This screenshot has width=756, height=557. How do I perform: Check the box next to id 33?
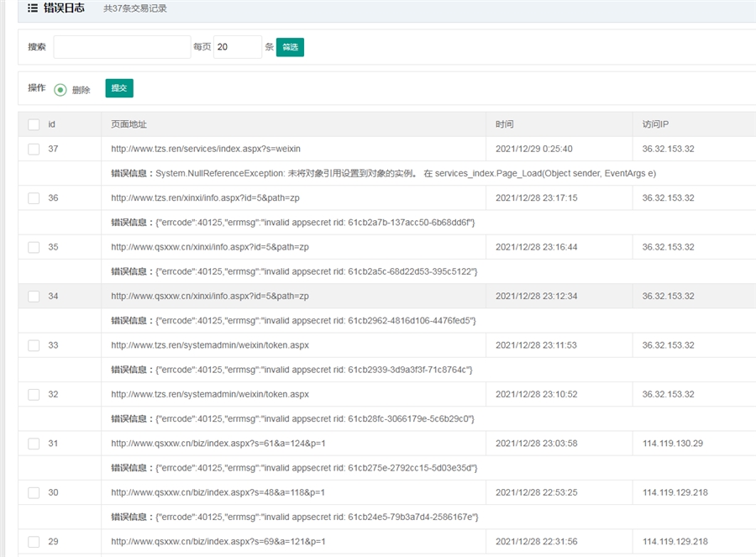34,345
